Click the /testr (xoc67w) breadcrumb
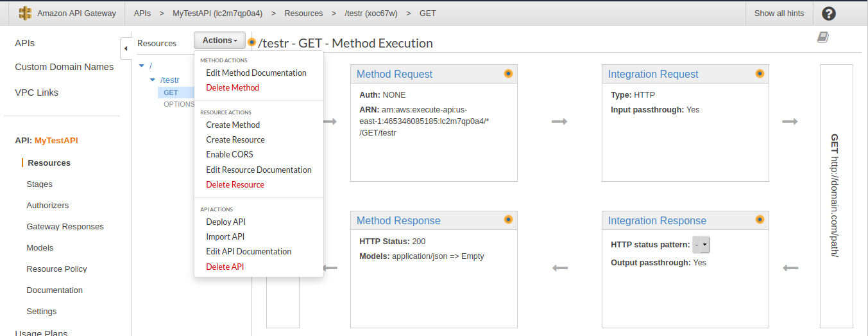This screenshot has height=336, width=868. point(371,13)
